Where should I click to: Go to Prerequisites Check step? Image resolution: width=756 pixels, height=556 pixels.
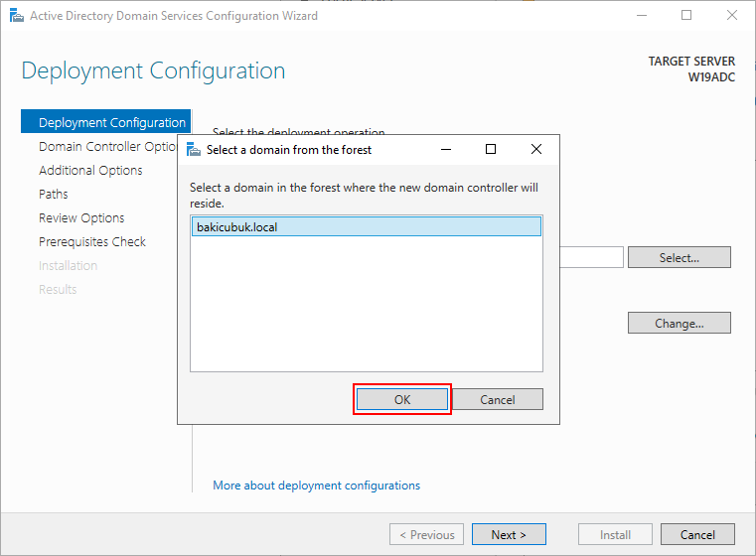[x=92, y=242]
